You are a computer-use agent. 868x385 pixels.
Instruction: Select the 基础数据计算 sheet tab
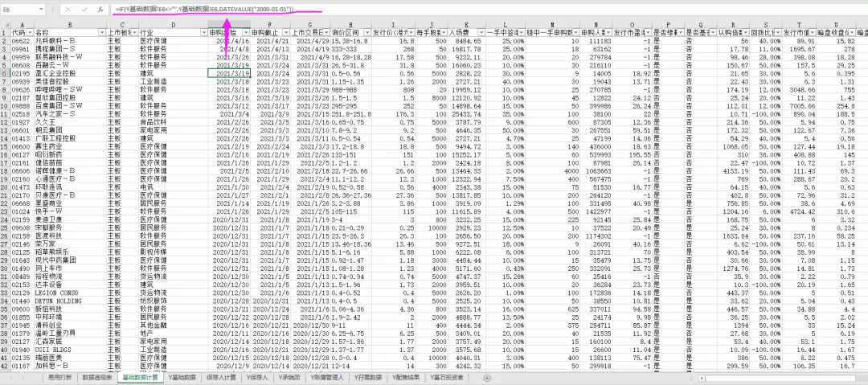[x=140, y=378]
